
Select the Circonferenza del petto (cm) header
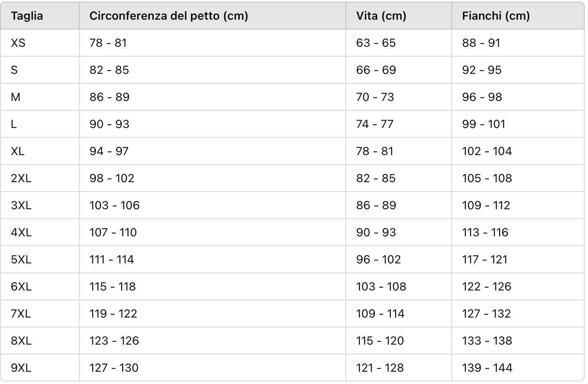[169, 16]
